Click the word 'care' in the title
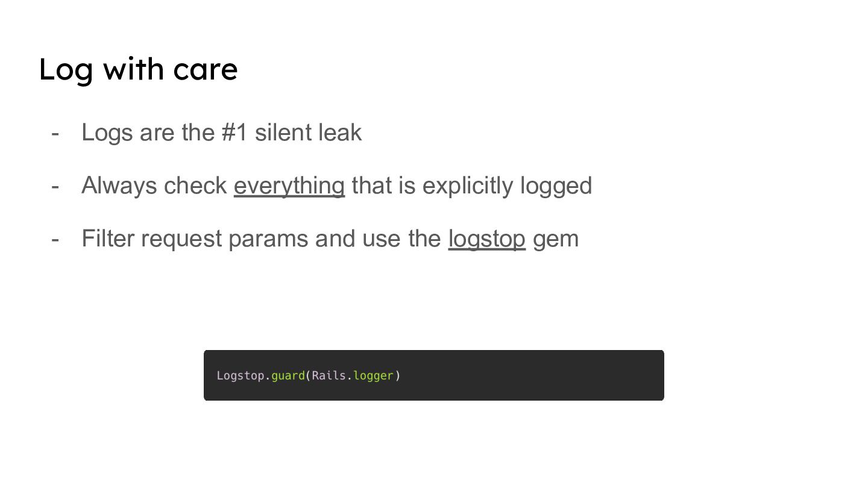 click(x=206, y=70)
